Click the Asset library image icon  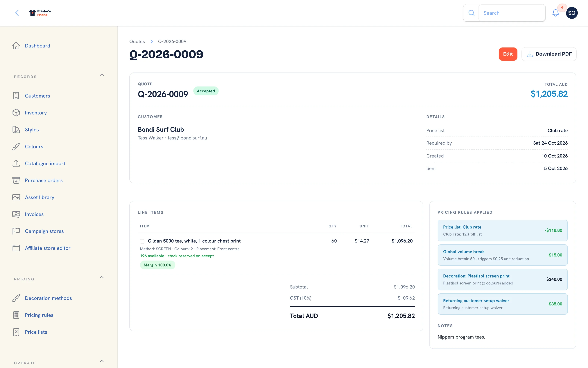point(16,197)
